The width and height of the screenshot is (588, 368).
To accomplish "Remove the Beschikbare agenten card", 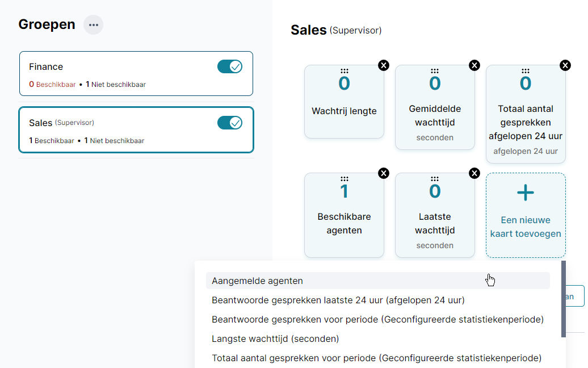I will [384, 173].
